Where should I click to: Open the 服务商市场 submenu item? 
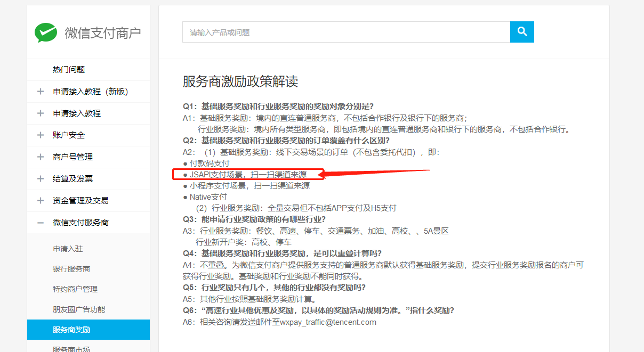pos(71,349)
